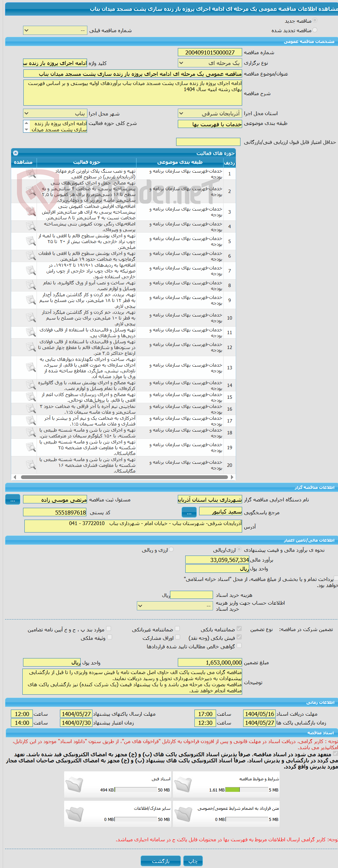The width and height of the screenshot is (338, 868).
Task: Open view icon for activity row 7
Action: coord(31,271)
